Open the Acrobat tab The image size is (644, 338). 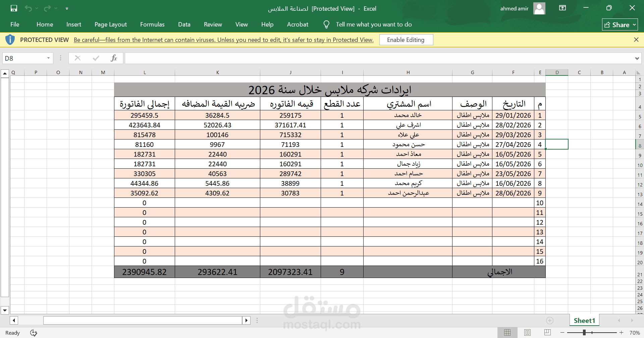[x=298, y=24]
